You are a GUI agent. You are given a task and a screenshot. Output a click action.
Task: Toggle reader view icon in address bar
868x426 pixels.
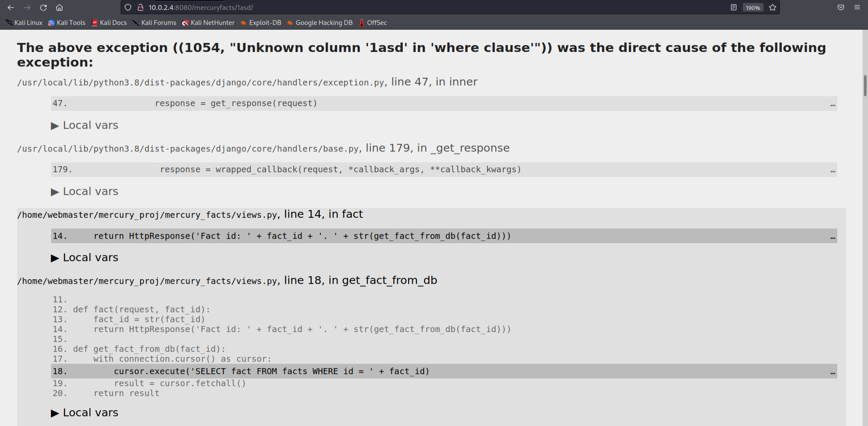[734, 8]
